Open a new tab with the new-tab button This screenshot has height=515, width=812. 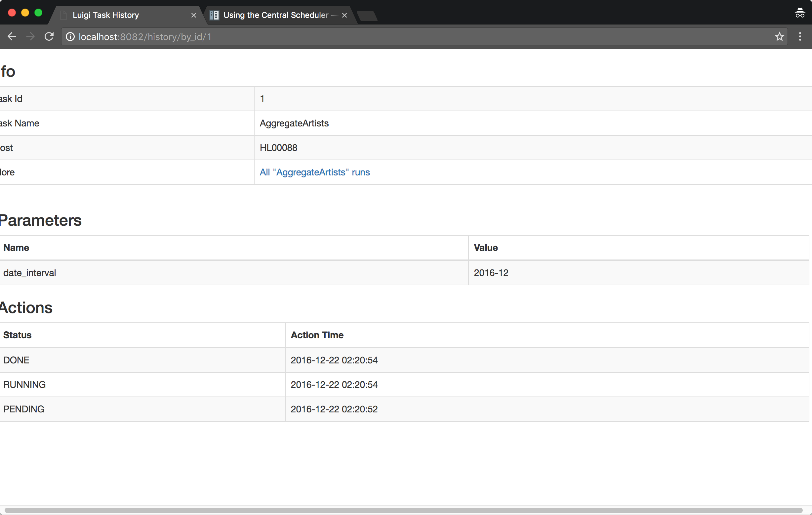[367, 16]
